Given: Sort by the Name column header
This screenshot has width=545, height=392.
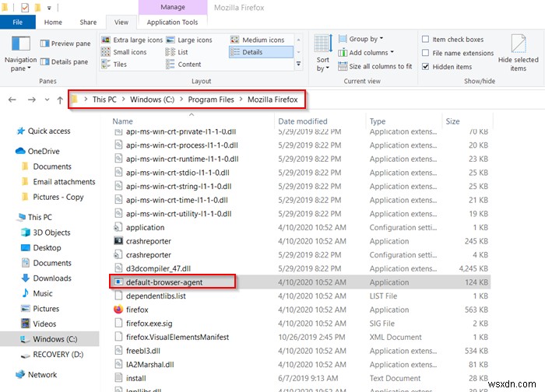Looking at the screenshot, I should point(122,121).
